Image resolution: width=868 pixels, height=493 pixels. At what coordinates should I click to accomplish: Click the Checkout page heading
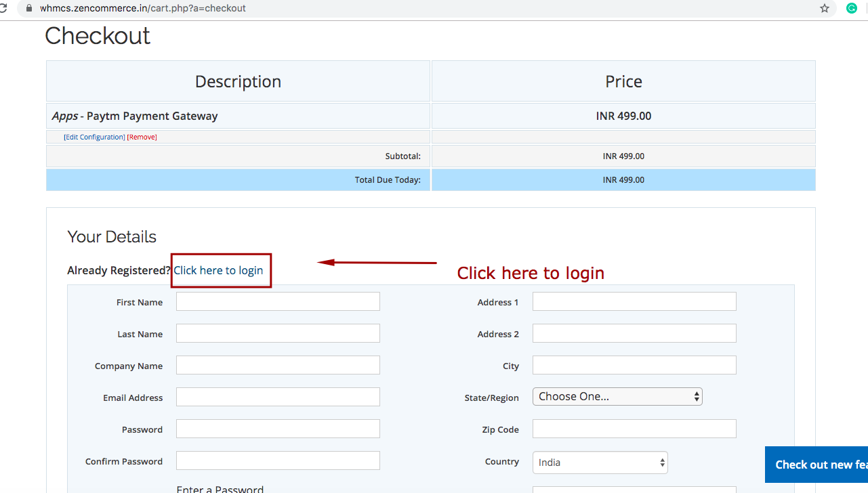pos(98,36)
